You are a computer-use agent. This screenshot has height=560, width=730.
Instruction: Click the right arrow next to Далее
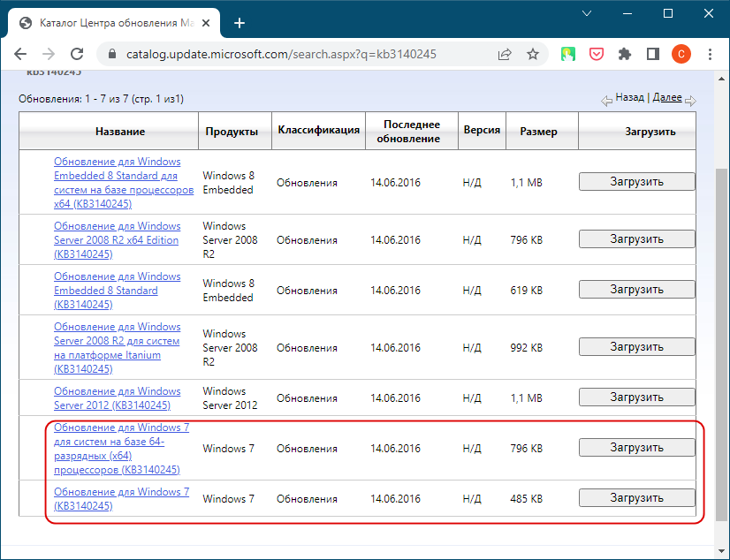(691, 101)
